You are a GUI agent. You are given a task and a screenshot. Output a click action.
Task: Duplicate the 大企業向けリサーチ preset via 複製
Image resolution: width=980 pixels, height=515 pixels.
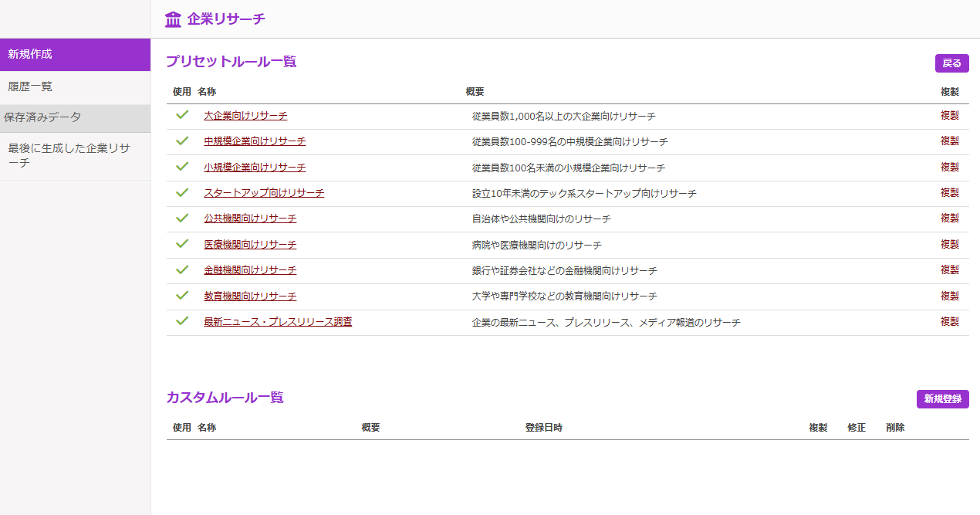[949, 116]
